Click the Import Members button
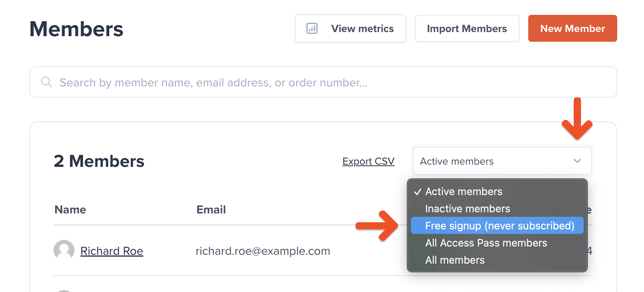The width and height of the screenshot is (644, 292). (467, 29)
